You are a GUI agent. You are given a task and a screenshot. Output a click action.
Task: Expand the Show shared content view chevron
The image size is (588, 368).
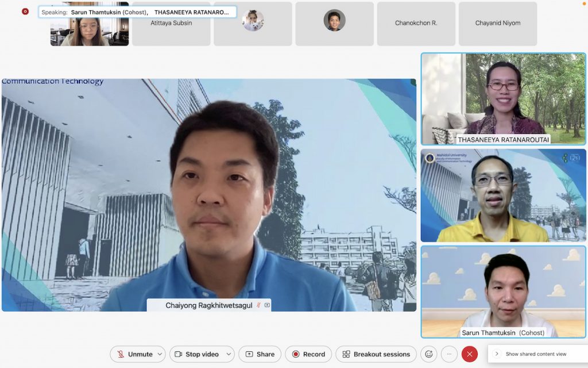click(x=497, y=354)
